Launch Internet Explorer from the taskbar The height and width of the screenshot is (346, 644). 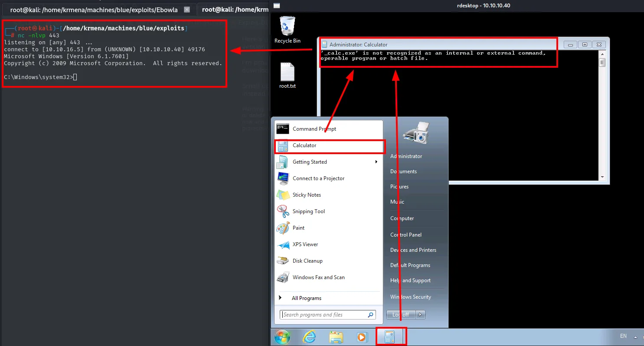click(x=309, y=337)
